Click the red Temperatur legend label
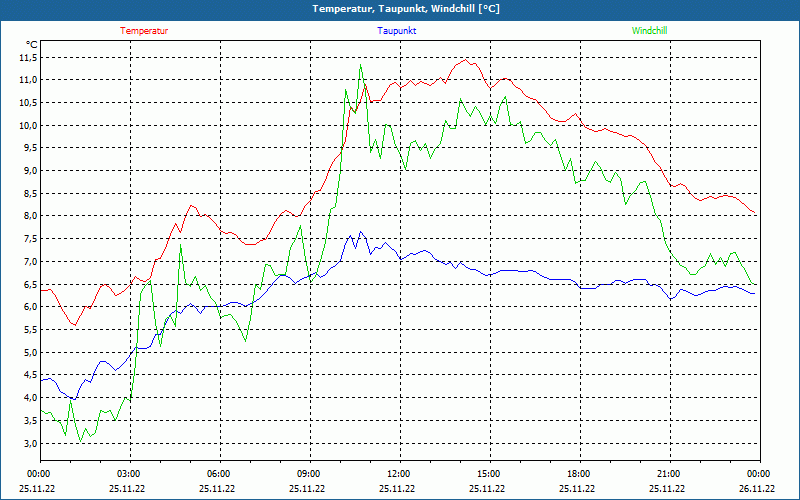Image resolution: width=800 pixels, height=500 pixels. tap(144, 31)
